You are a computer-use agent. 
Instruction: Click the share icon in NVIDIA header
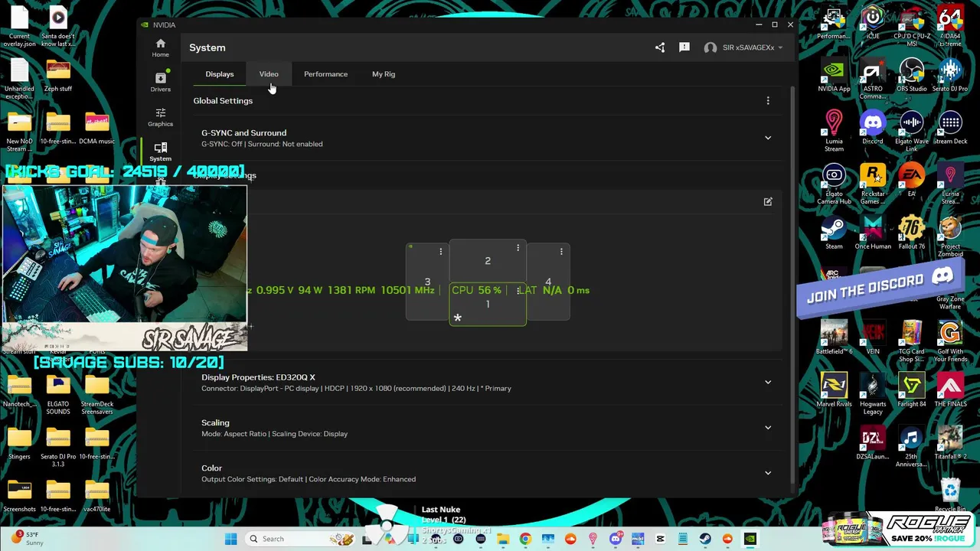(x=660, y=47)
